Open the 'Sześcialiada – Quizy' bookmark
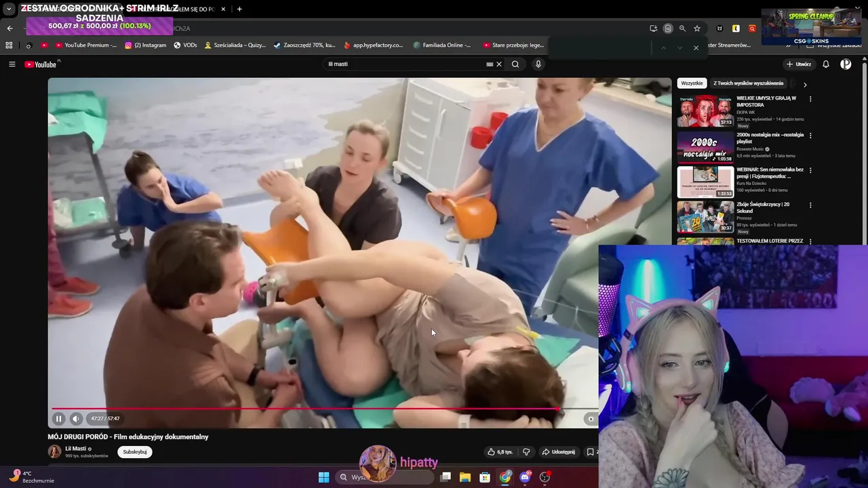This screenshot has height=488, width=868. pos(235,45)
